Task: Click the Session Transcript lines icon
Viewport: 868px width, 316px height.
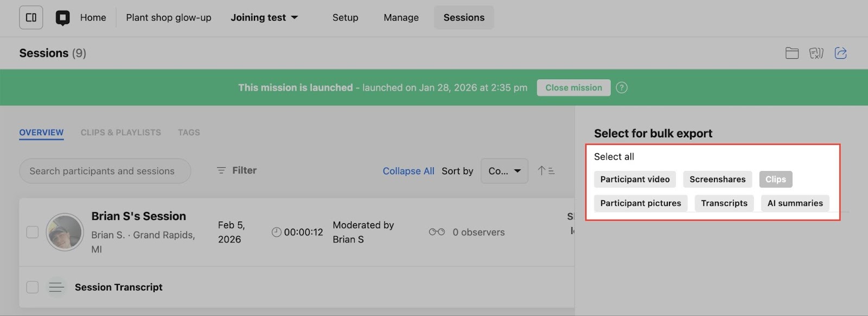Action: (56, 287)
